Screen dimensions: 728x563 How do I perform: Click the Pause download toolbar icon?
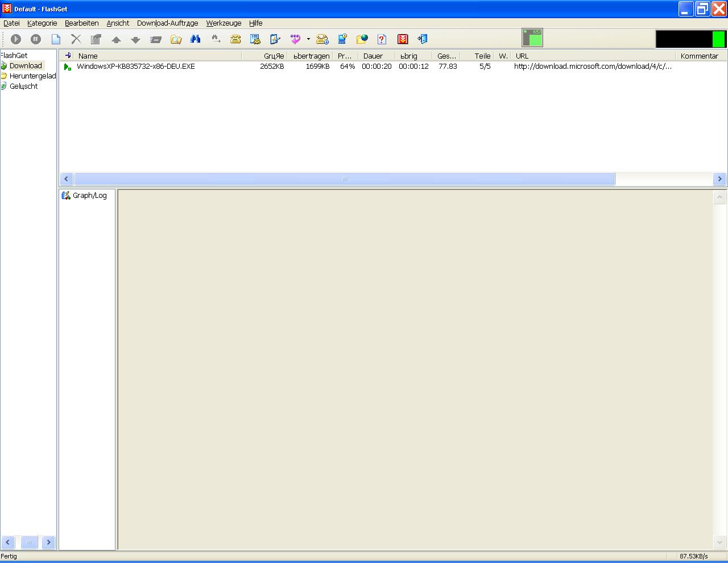[x=36, y=39]
